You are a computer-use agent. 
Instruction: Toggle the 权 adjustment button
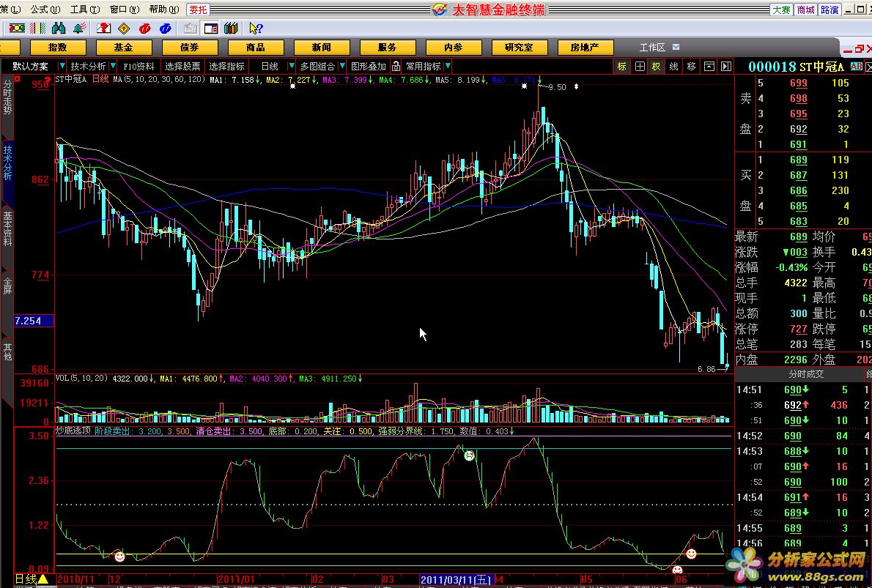pos(657,67)
